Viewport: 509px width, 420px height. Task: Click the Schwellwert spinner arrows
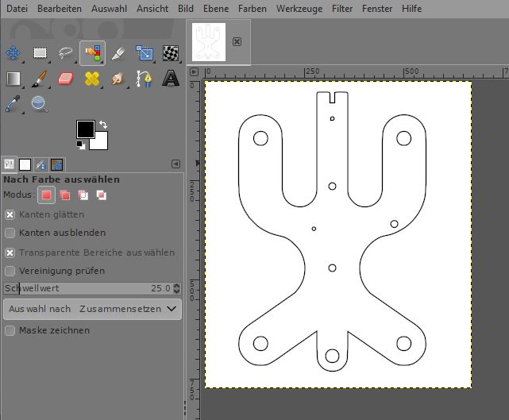[x=176, y=289]
